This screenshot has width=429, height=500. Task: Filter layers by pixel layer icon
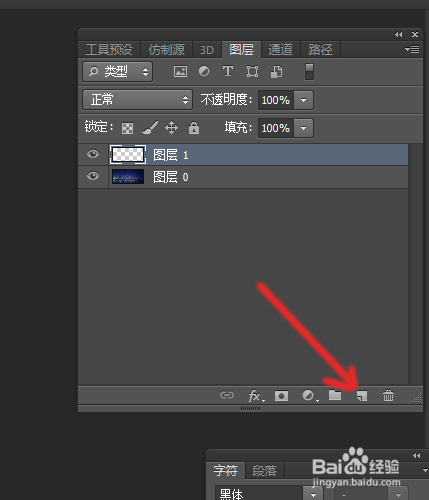point(180,71)
